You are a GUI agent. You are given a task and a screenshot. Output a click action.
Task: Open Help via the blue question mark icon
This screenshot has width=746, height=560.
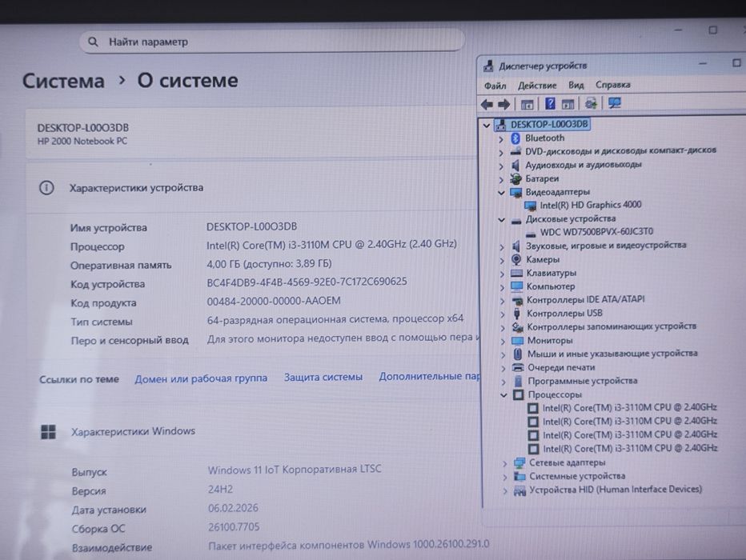pos(550,104)
